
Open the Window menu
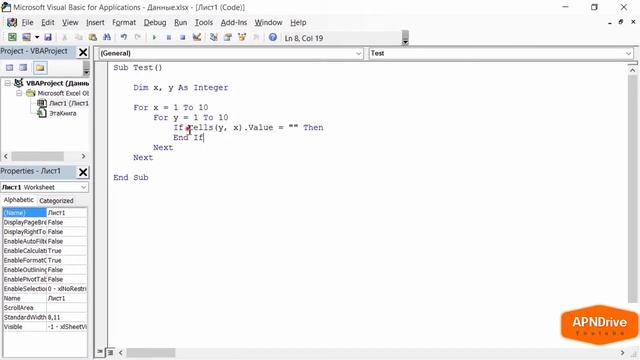268,22
